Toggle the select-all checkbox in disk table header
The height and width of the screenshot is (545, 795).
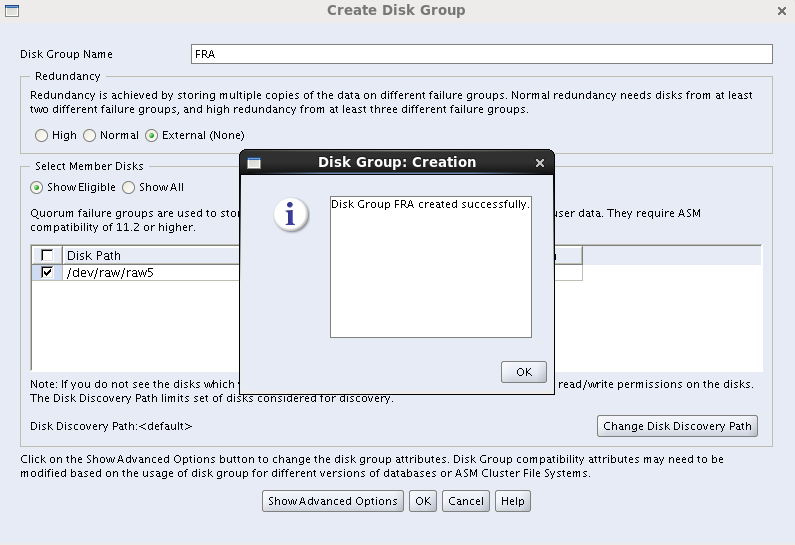(x=47, y=255)
